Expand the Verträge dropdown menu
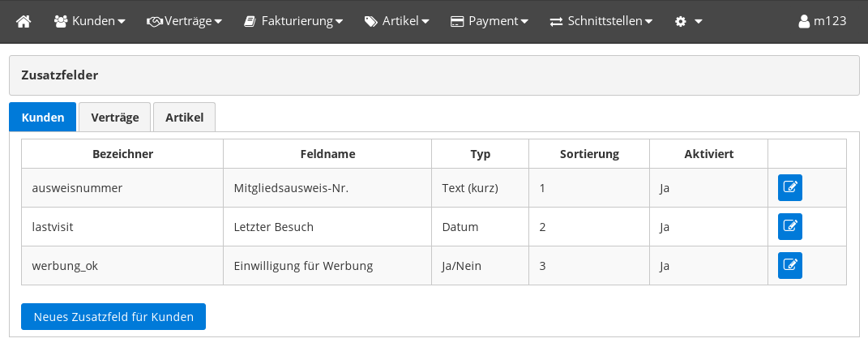The width and height of the screenshot is (868, 347). [x=184, y=21]
